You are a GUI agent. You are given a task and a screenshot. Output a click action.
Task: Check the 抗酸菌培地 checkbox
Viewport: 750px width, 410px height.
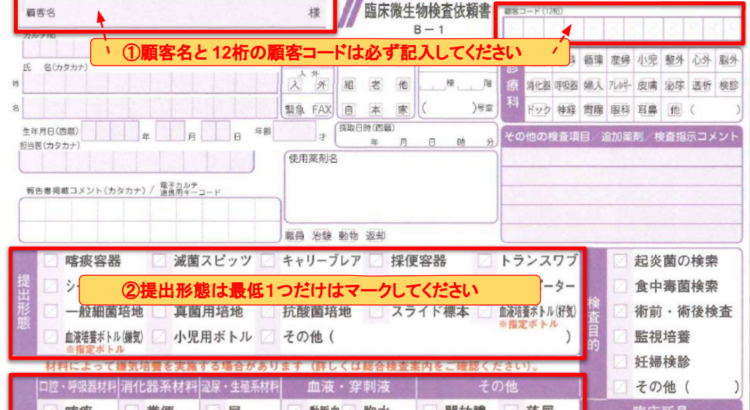click(267, 311)
